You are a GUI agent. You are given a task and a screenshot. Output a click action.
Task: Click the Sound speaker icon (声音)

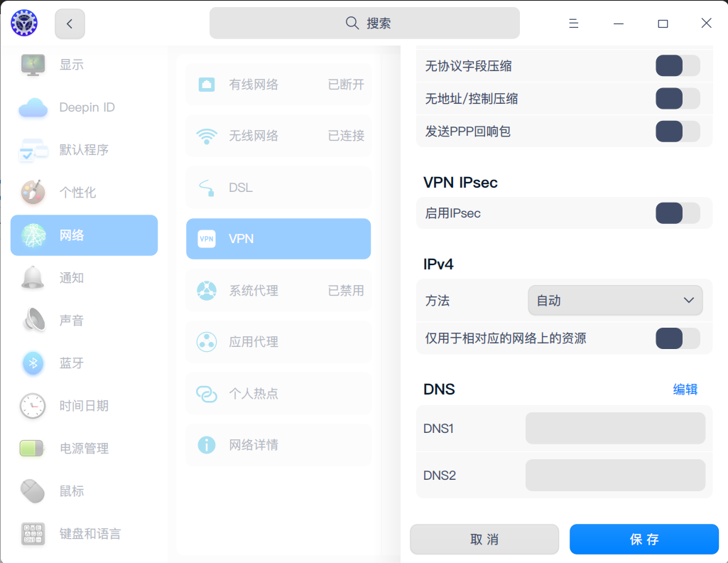click(x=34, y=320)
